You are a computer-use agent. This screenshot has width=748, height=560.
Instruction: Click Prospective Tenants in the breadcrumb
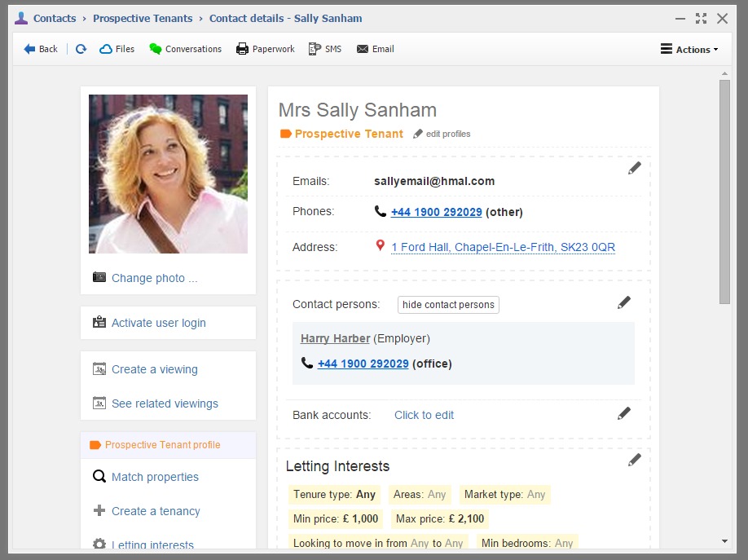pyautogui.click(x=143, y=18)
